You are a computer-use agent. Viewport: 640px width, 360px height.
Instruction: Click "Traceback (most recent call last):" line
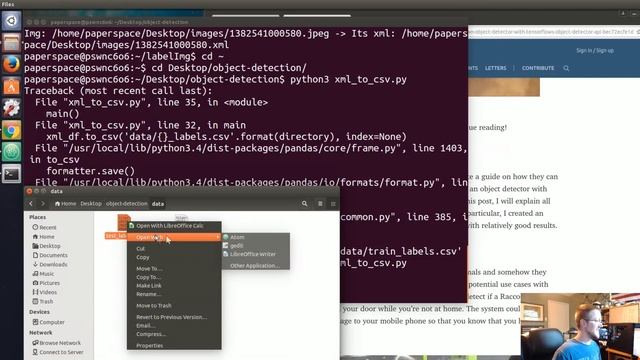point(118,91)
